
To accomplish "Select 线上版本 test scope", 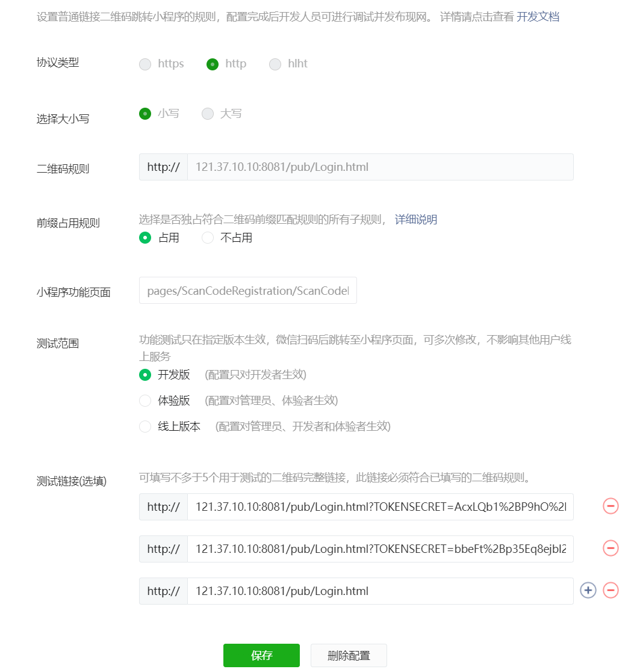I will point(145,427).
